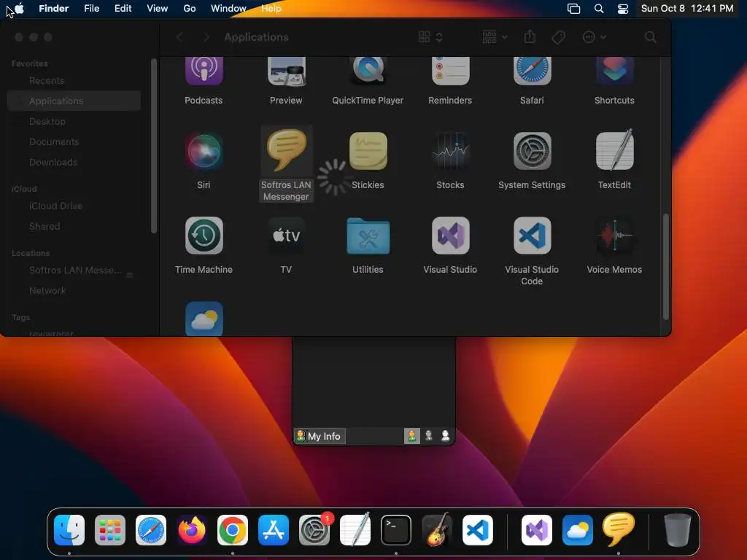Open Terminal from the Dock
Screen dimensions: 747x560
396,530
